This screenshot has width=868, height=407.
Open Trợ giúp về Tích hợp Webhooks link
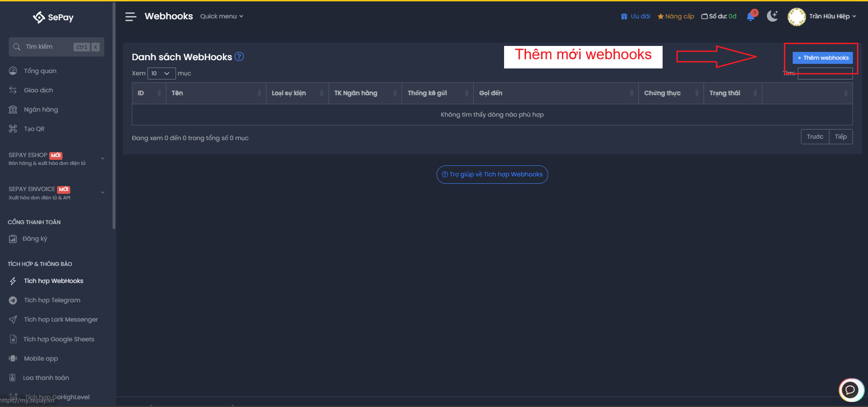tap(492, 175)
